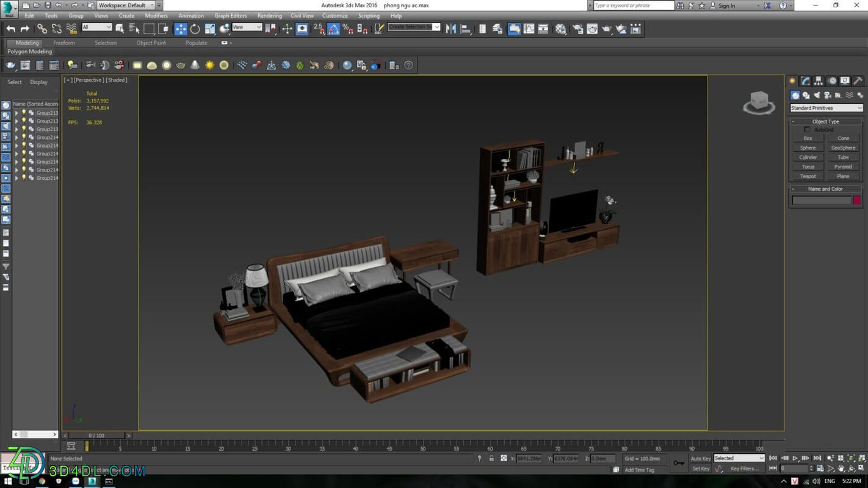Image resolution: width=868 pixels, height=488 pixels.
Task: Click the Scene Explorer horizontal scrollbar
Action: point(35,434)
